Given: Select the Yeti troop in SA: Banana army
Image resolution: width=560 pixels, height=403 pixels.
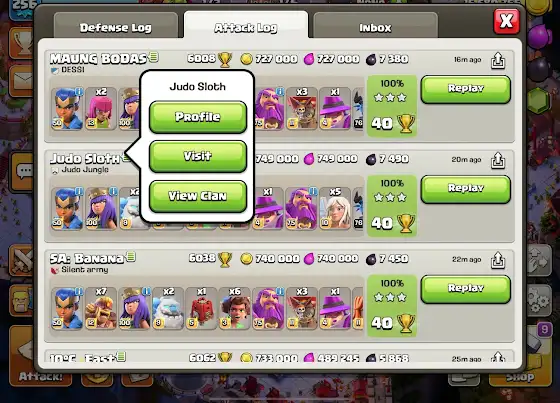Looking at the screenshot, I should (168, 308).
